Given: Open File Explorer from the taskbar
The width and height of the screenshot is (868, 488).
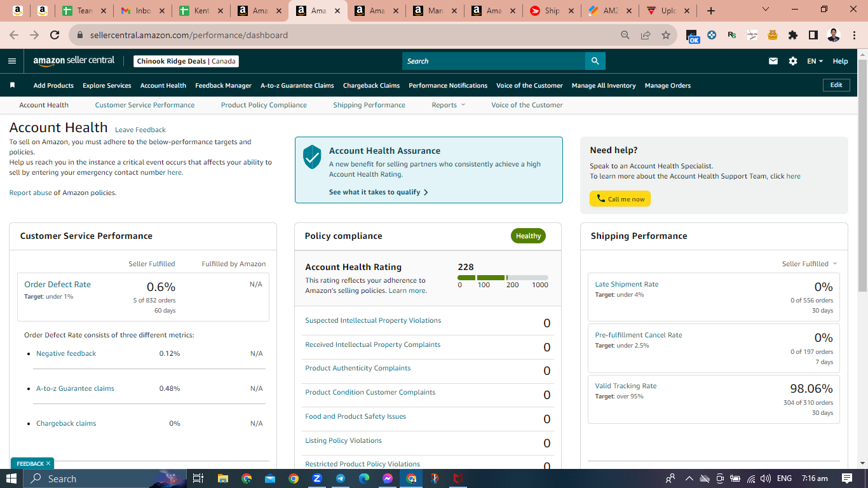Looking at the screenshot, I should 222,478.
